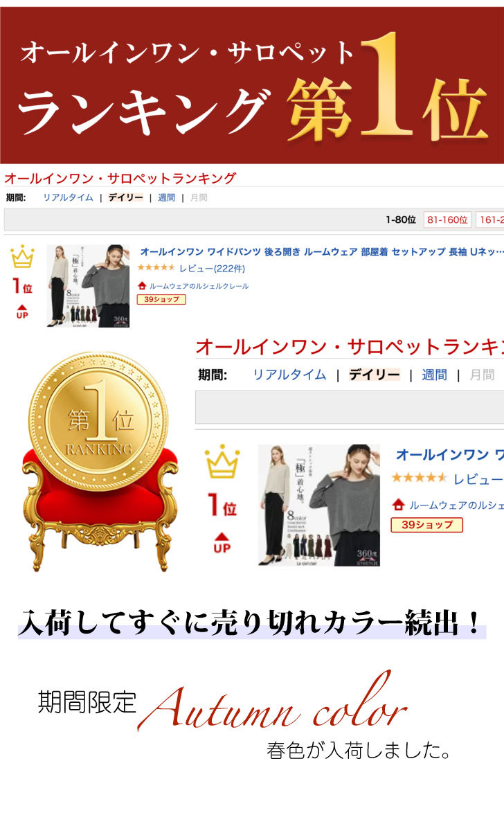Image resolution: width=504 pixels, height=824 pixels.
Task: Select the 週間 tab in enlarged ranking
Action: click(434, 375)
